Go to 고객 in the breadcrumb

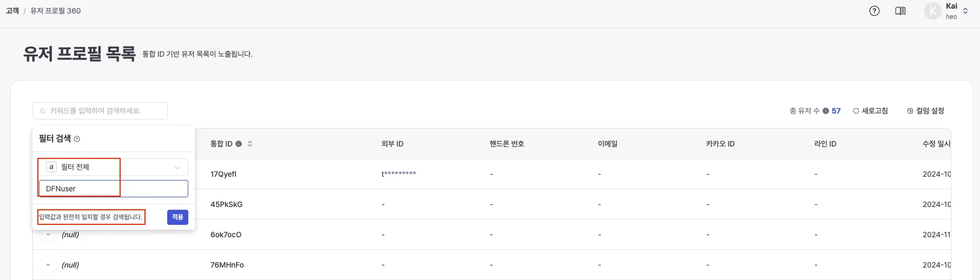(x=12, y=11)
